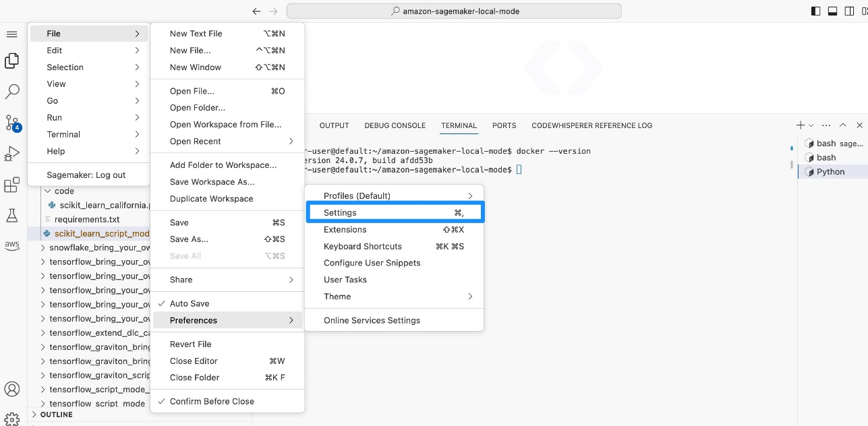
Task: Open the Terminal menu
Action: (x=88, y=135)
